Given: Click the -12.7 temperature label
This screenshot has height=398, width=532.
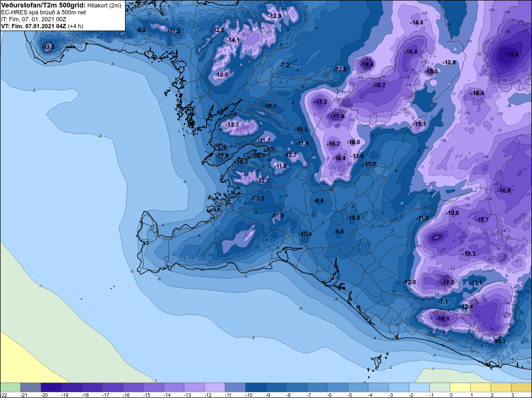Looking at the screenshot, I should pyautogui.click(x=290, y=155).
